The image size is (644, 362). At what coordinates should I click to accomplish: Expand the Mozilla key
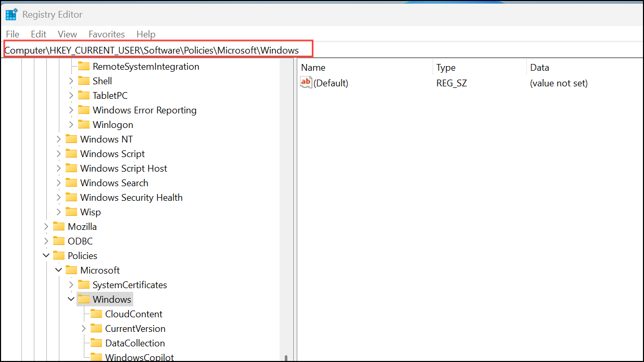click(x=46, y=227)
